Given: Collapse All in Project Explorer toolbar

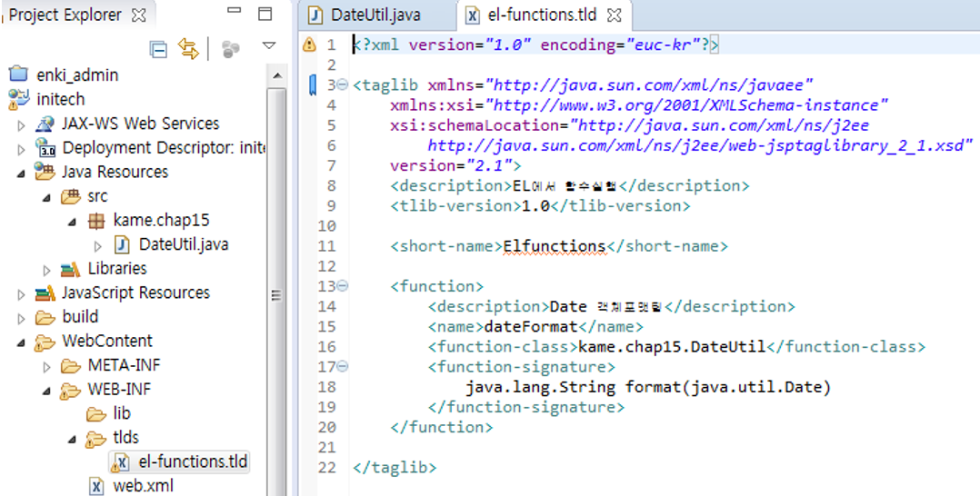Looking at the screenshot, I should point(159,49).
